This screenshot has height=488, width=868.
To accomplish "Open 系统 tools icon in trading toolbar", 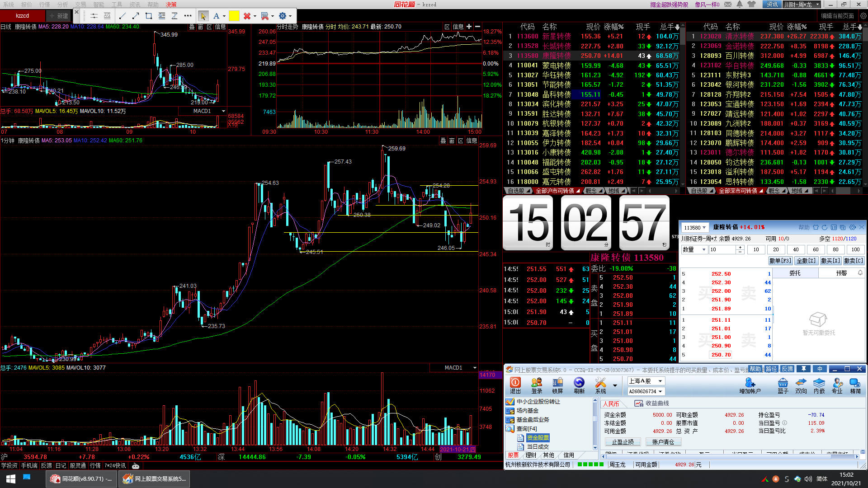I will tap(601, 385).
